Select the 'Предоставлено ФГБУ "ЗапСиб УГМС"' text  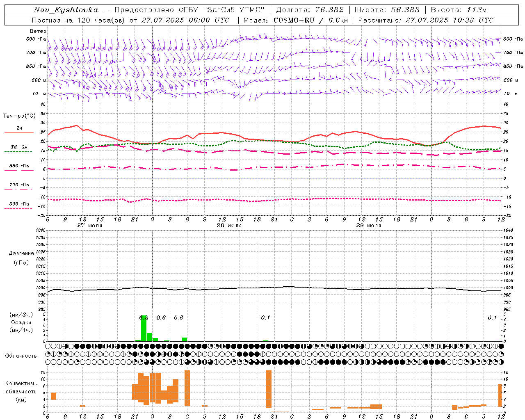point(189,10)
